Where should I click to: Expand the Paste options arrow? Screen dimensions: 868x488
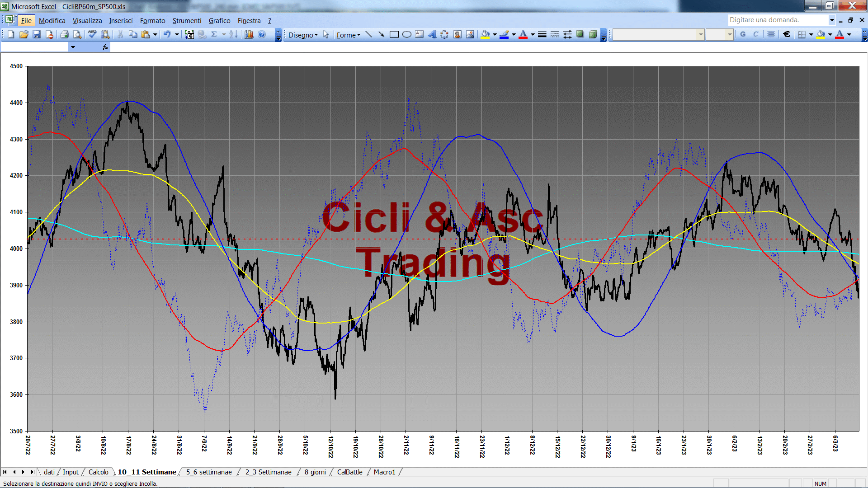(155, 34)
